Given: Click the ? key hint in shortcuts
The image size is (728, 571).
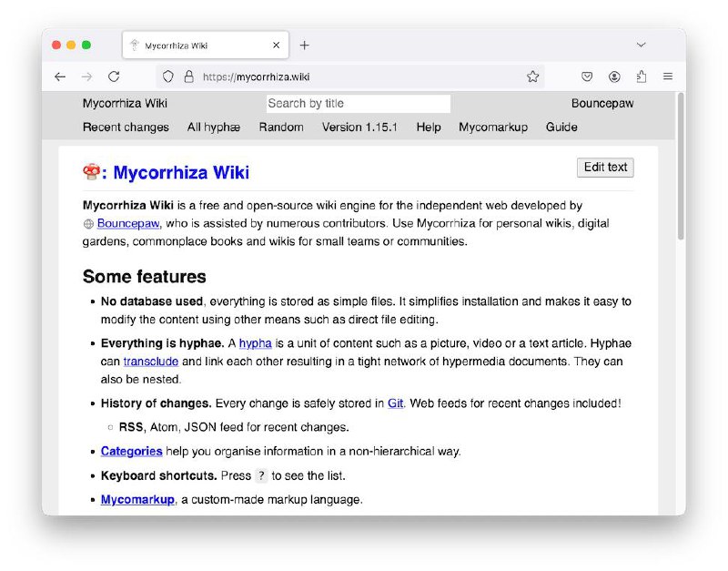Looking at the screenshot, I should pos(261,475).
